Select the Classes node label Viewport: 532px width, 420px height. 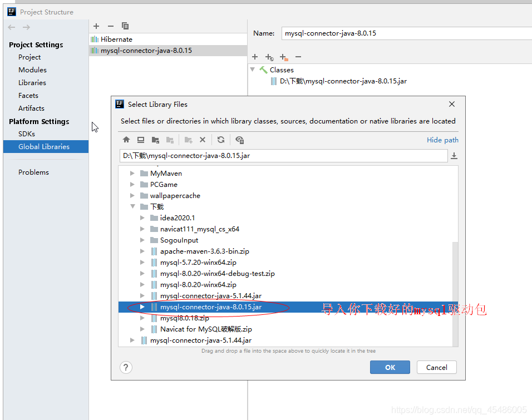point(282,70)
